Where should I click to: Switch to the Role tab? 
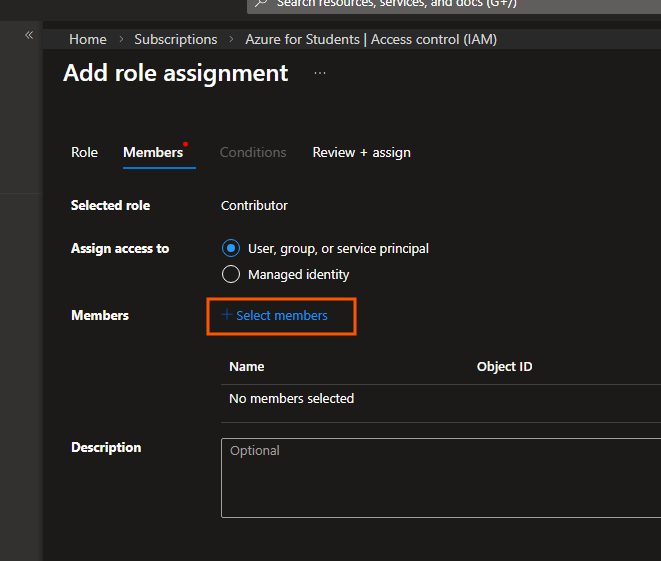click(84, 152)
